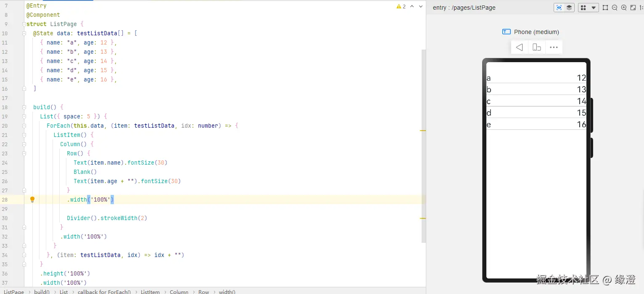Expand the profile dropdown arrow in previewer
The height and width of the screenshot is (294, 644).
(594, 8)
